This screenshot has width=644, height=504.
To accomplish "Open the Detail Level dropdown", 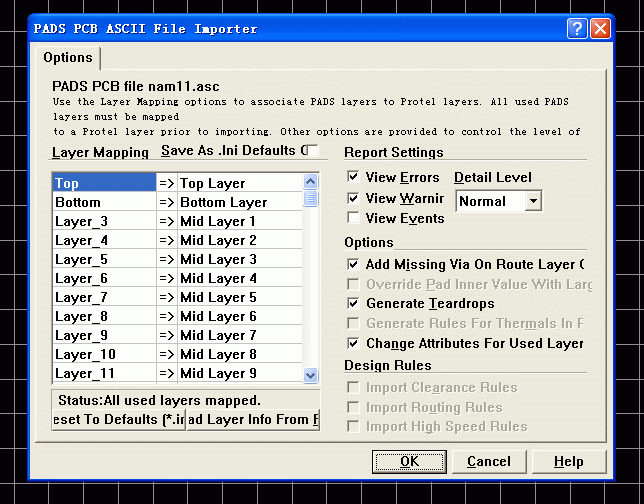I will [532, 201].
